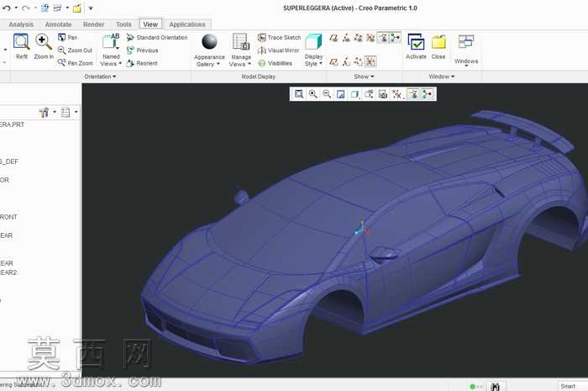Open Datum Display Filters in graphics toolbar
Screen dimensions: 588x391
pyautogui.click(x=396, y=94)
